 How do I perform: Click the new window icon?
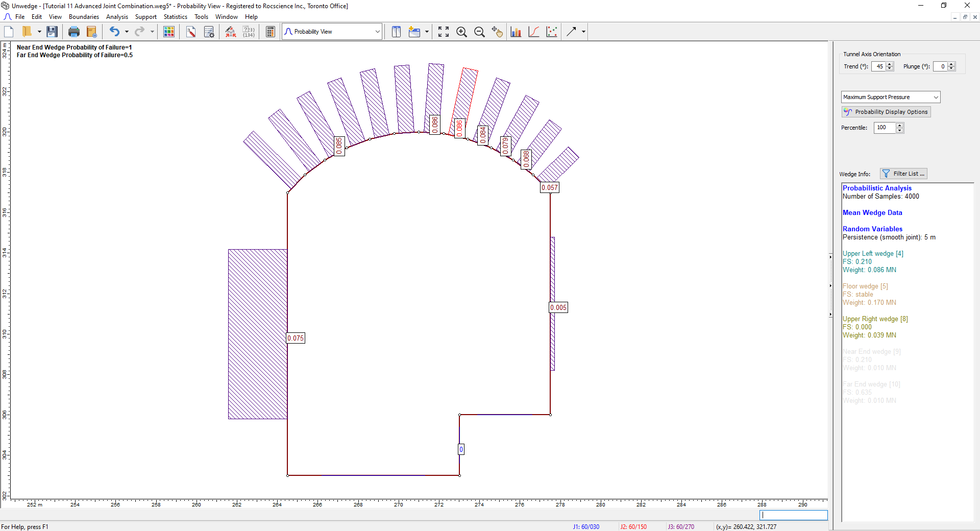pos(414,32)
